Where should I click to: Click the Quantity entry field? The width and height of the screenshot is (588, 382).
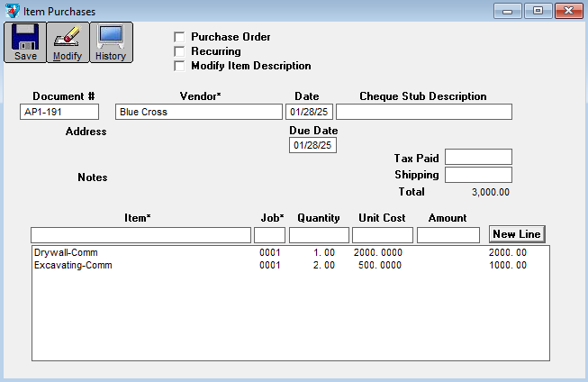tap(319, 235)
